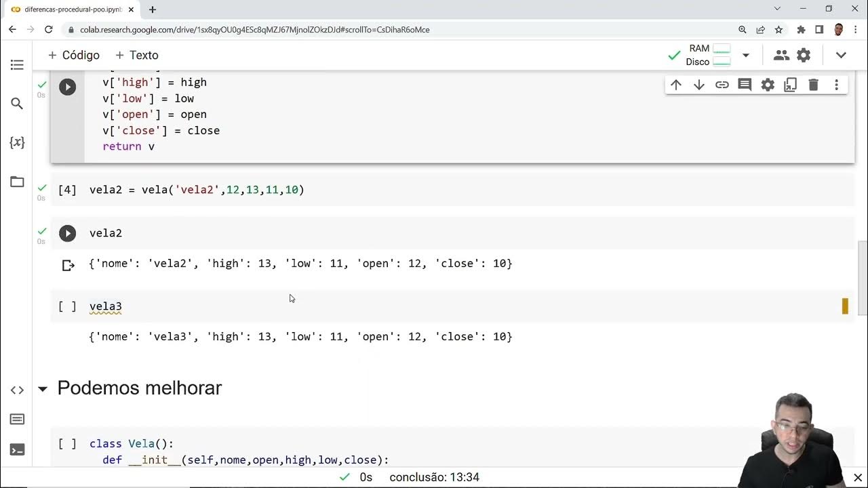Insert a text cell with Texto
Image resolution: width=868 pixels, height=488 pixels.
pos(136,55)
